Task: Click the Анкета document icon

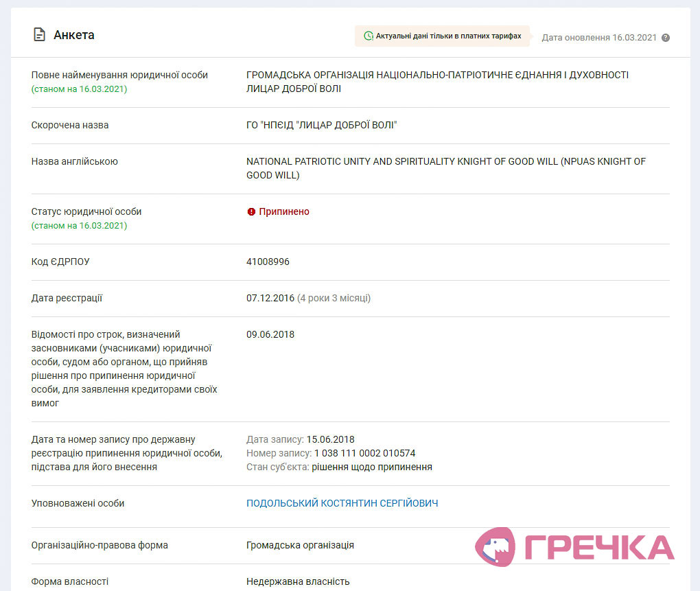Action: (x=39, y=34)
